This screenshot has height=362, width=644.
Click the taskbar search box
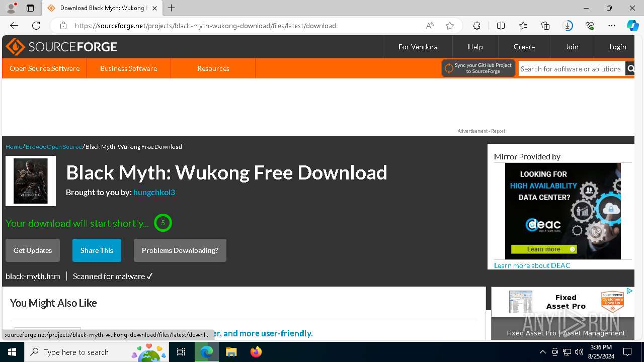pyautogui.click(x=98, y=352)
